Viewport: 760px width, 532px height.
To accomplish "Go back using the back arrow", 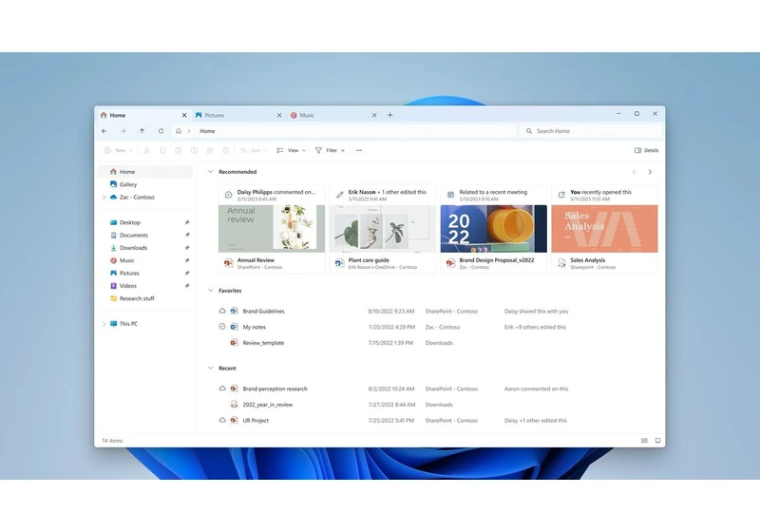I will (x=104, y=131).
